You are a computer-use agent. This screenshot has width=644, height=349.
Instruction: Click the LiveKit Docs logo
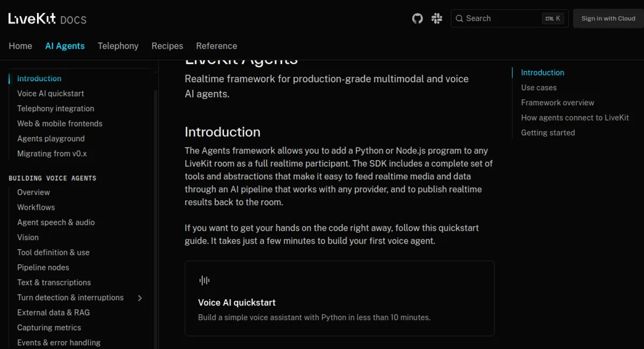point(47,19)
